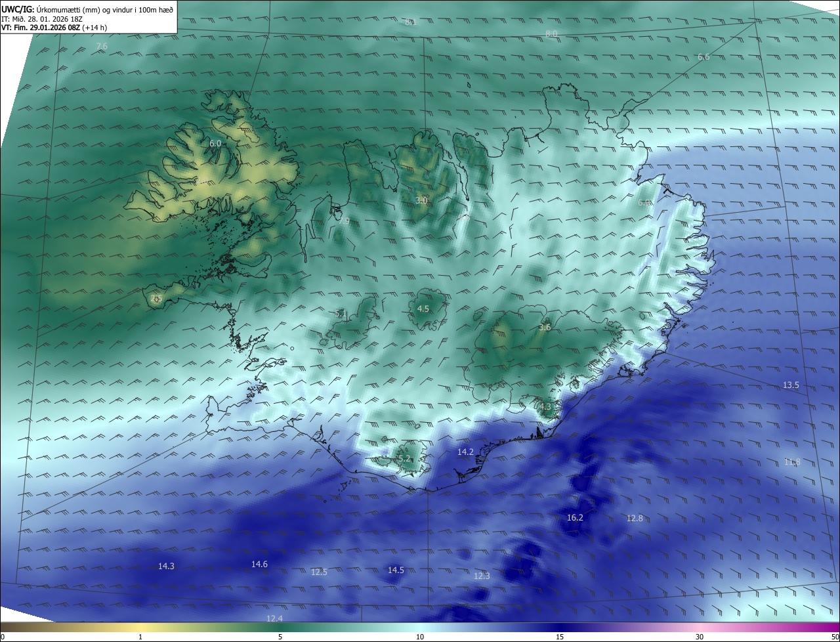Click the 8.1 precipitation value
Image resolution: width=840 pixels, height=642 pixels.
411,22
